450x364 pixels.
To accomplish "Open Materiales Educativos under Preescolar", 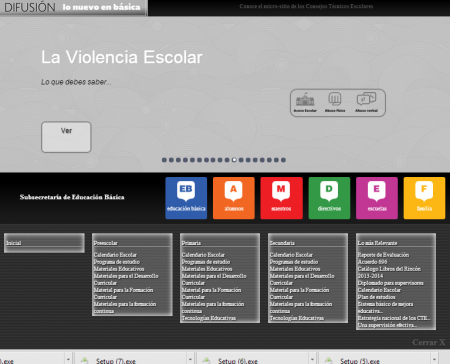I will [119, 269].
